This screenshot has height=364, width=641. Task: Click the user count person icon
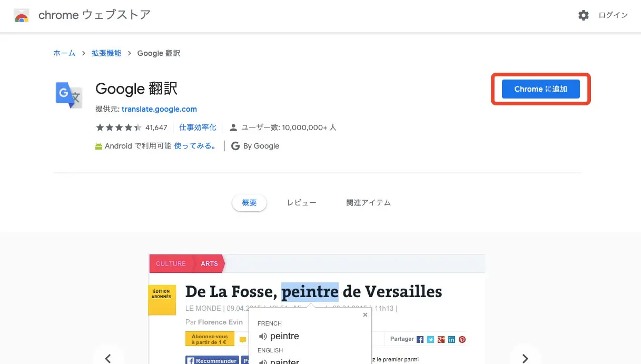(x=233, y=127)
